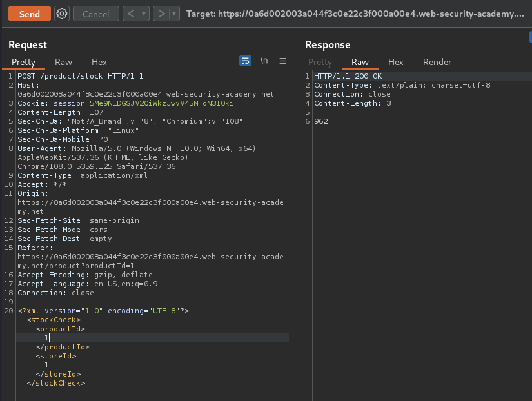
Task: Click the Cancel button
Action: click(96, 14)
